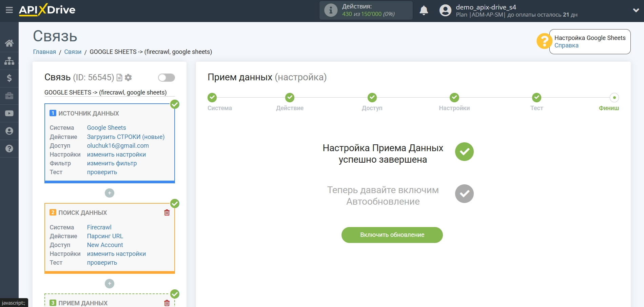Open the connection settings gear icon
This screenshot has width=644, height=307.
coord(128,78)
